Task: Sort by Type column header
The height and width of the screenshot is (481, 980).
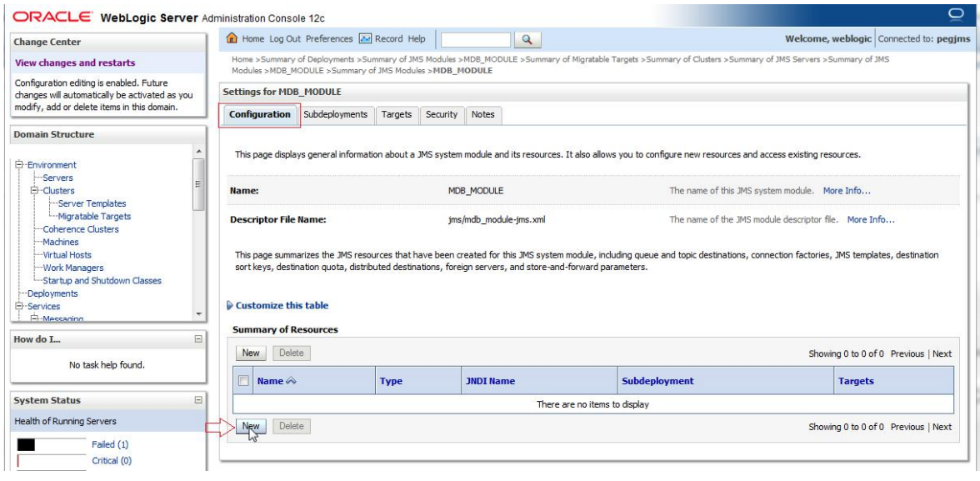Action: (391, 381)
